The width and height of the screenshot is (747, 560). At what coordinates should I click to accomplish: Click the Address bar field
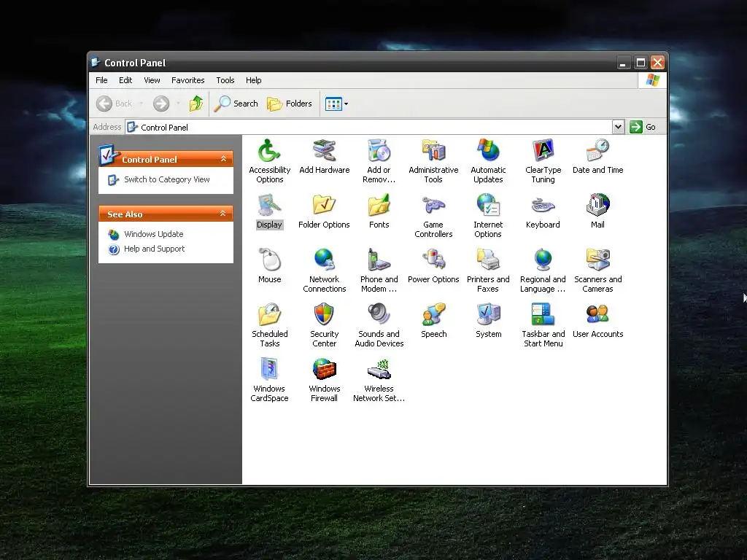369,127
